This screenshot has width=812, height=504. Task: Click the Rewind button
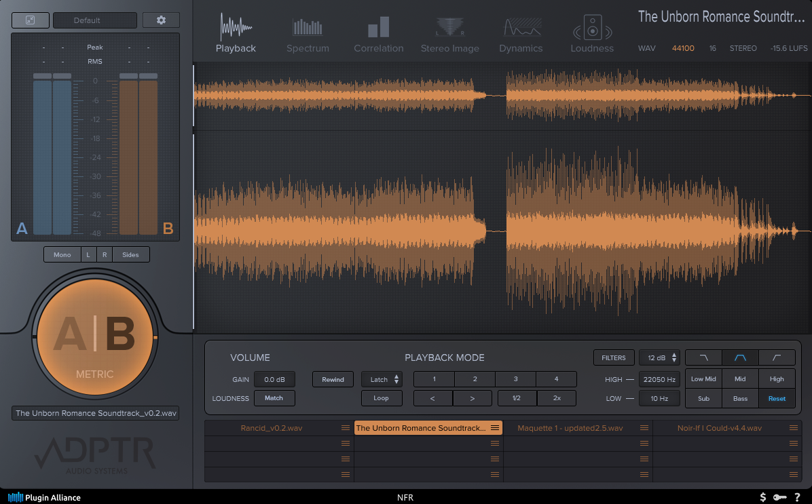[333, 379]
